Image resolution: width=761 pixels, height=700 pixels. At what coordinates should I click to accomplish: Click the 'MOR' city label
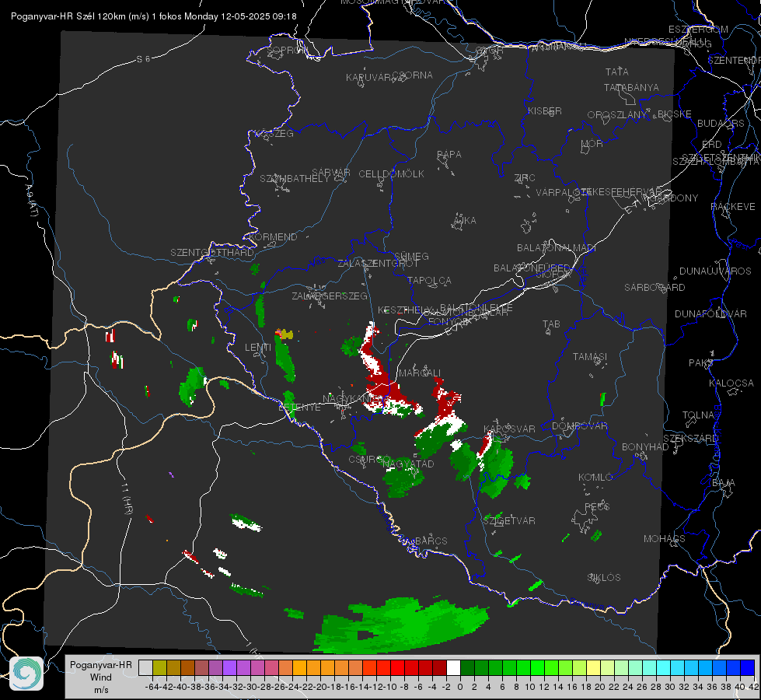[x=592, y=144]
